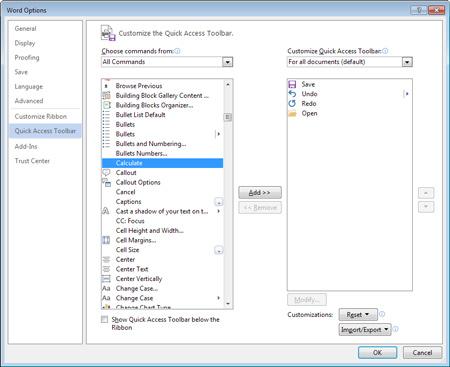Switch to Proofing options
The width and height of the screenshot is (450, 367).
pyautogui.click(x=27, y=58)
